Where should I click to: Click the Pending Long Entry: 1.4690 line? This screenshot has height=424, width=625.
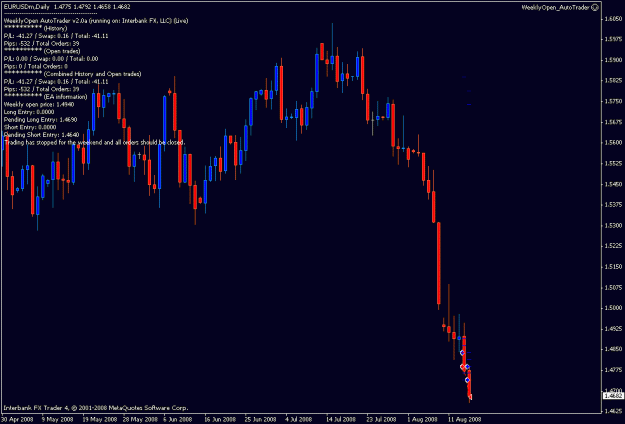click(40, 120)
